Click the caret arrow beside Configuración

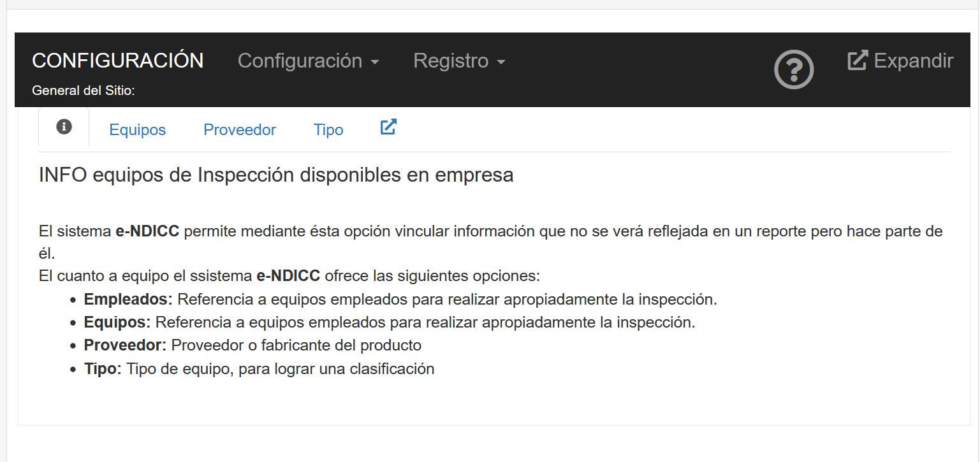click(x=375, y=62)
